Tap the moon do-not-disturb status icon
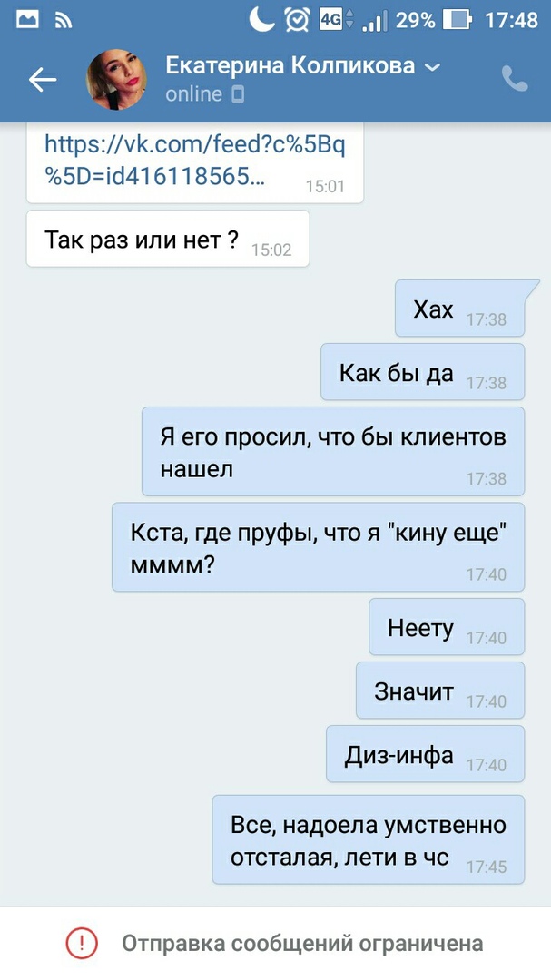This screenshot has height=980, width=551. (261, 19)
